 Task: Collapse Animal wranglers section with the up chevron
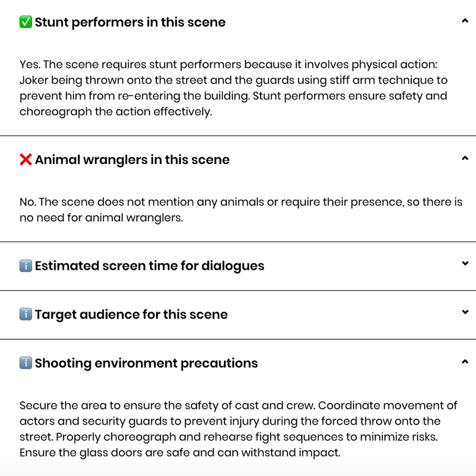click(465, 158)
